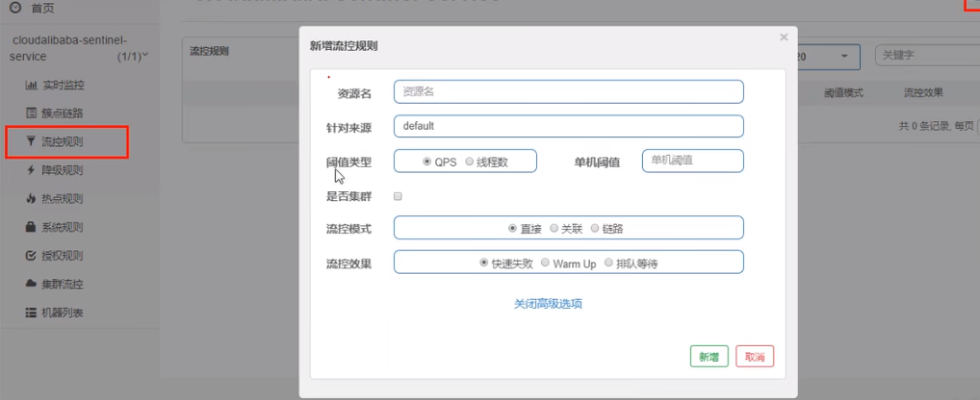The height and width of the screenshot is (400, 980).
Task: Enable the 是否集群 checkbox
Action: point(398,196)
